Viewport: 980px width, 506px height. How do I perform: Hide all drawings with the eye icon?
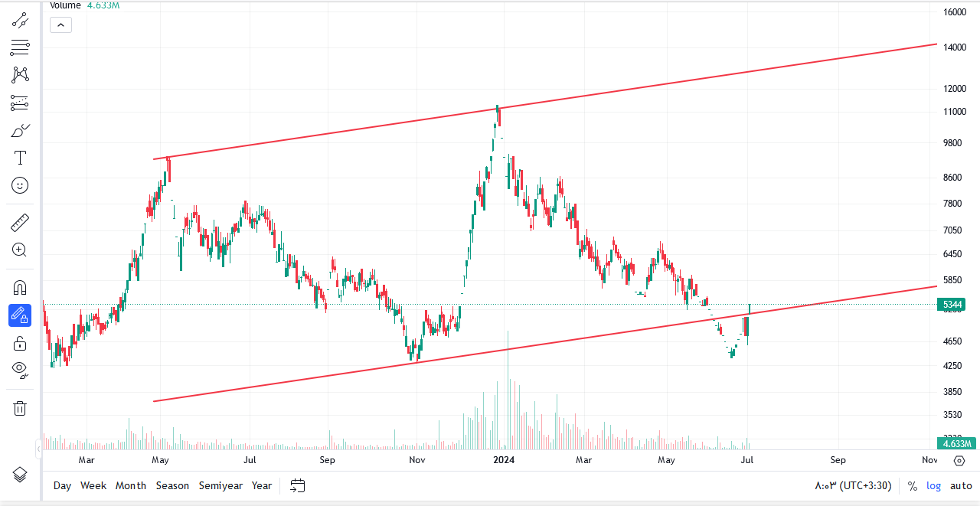(x=20, y=371)
